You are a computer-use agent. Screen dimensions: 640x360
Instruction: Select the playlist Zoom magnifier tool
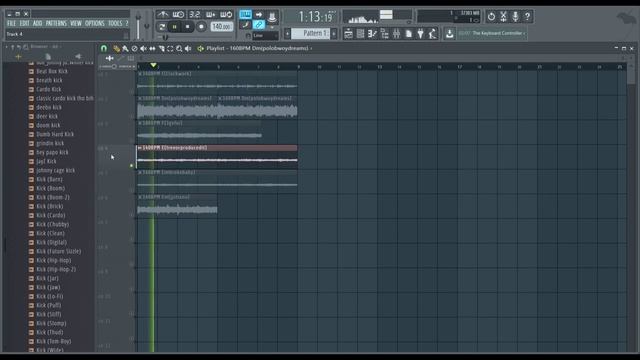point(179,49)
